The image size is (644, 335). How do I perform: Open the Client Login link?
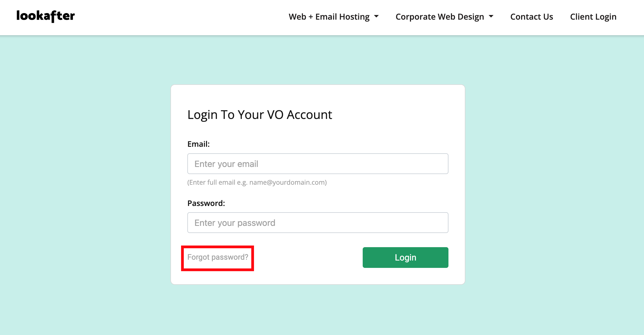click(x=593, y=17)
